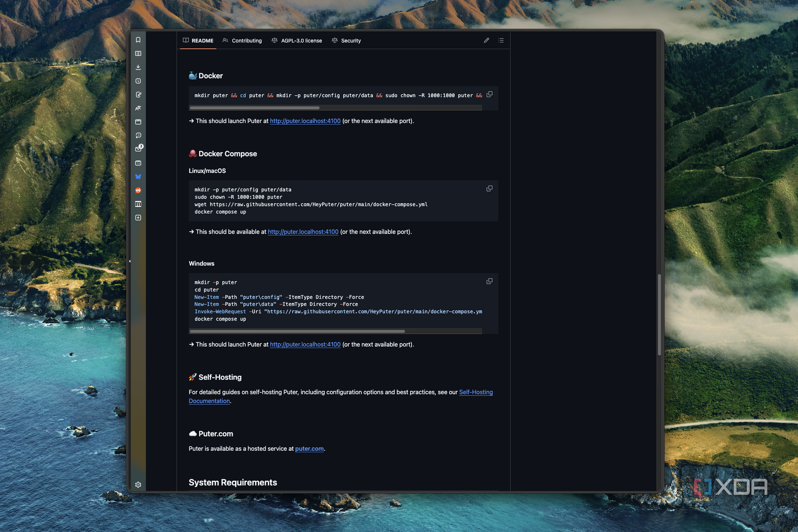798x532 pixels.
Task: Open the AGPL-3.0 license tab
Action: tap(297, 41)
